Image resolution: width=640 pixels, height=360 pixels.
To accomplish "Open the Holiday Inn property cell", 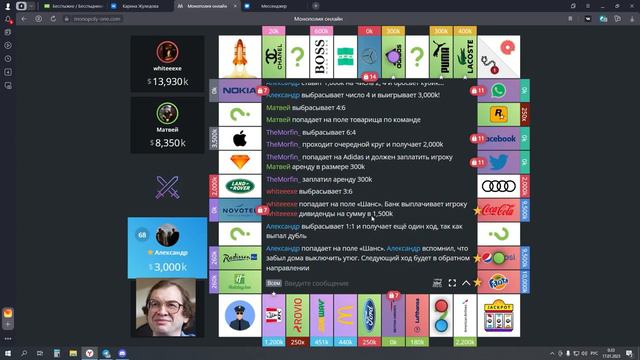I will pyautogui.click(x=240, y=282).
